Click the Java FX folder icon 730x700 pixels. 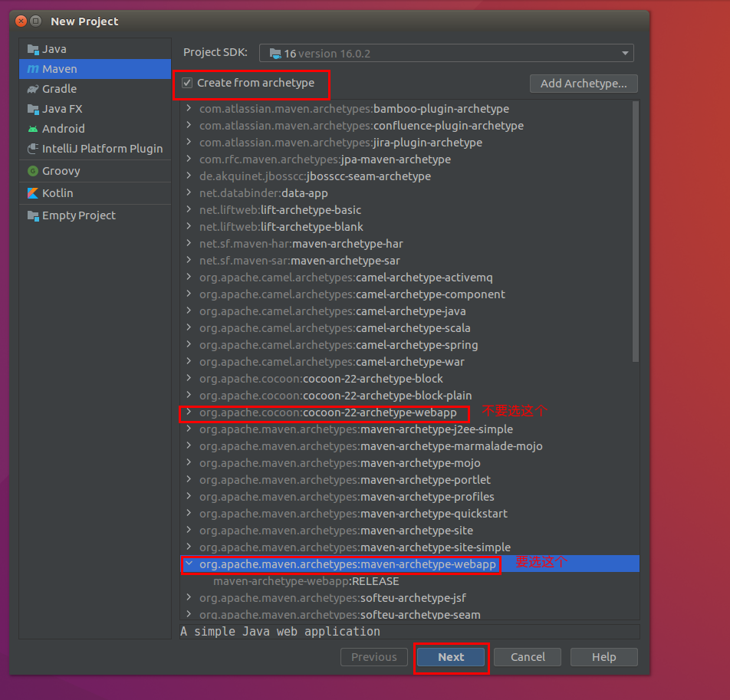(32, 109)
